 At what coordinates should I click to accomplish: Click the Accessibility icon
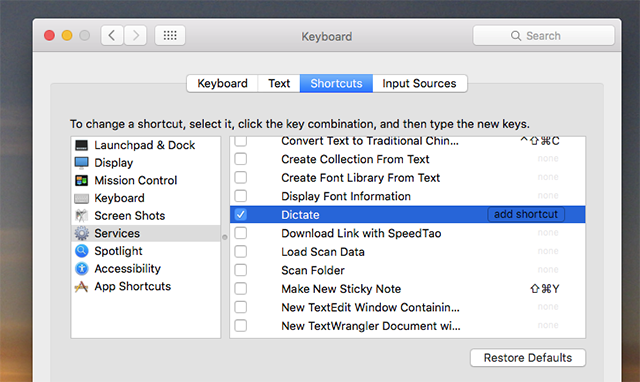click(82, 268)
